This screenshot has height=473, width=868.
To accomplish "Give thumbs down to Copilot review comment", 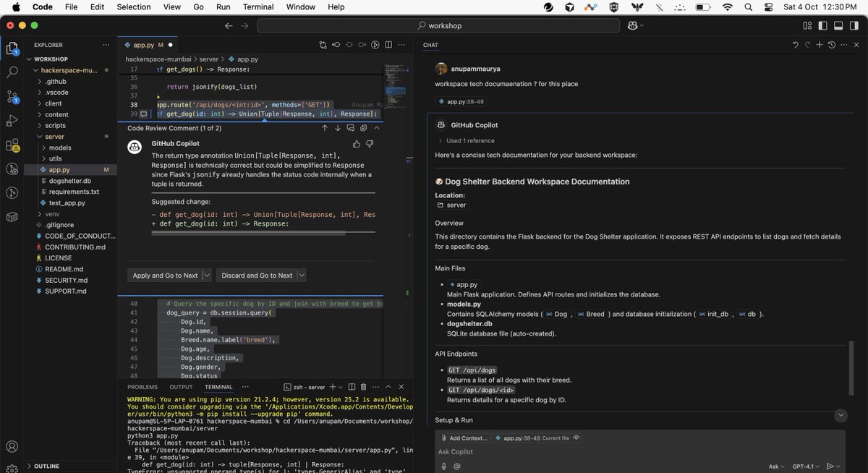I will click(x=370, y=145).
